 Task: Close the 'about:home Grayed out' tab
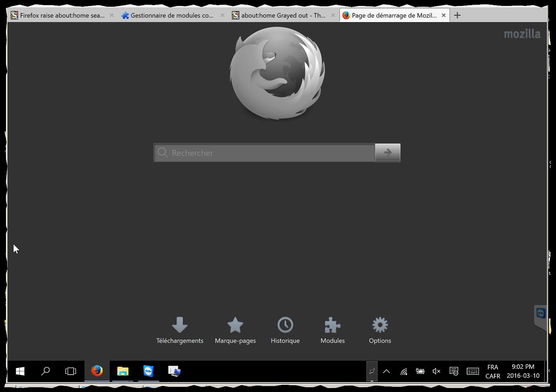(x=333, y=15)
